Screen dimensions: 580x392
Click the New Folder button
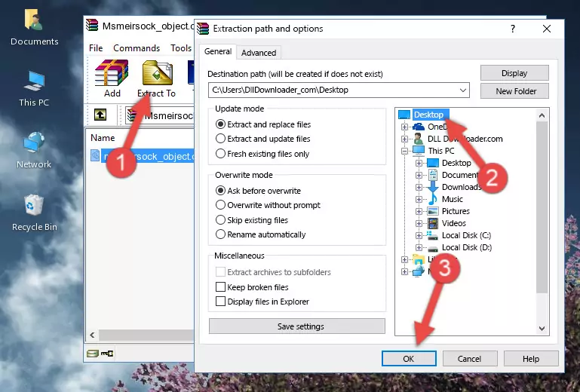514,91
